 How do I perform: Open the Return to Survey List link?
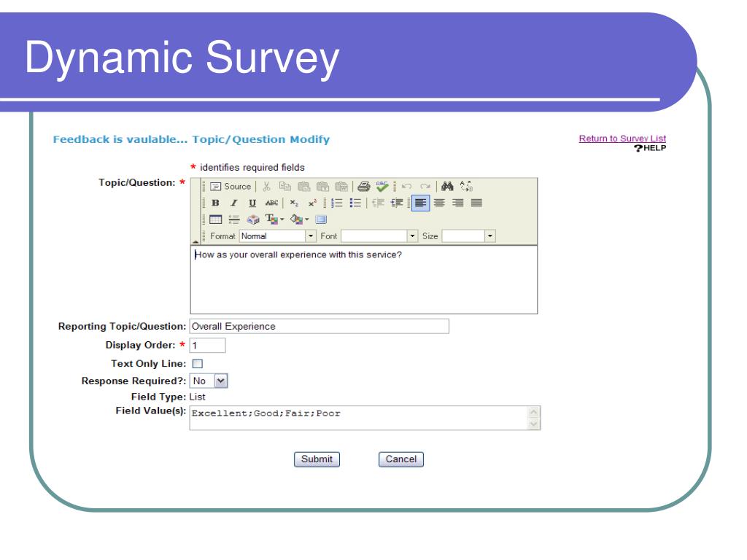(622, 139)
